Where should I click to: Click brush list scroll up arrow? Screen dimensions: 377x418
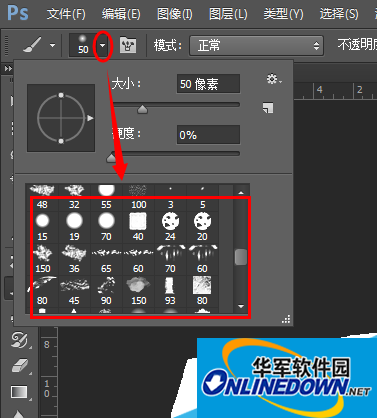point(241,192)
